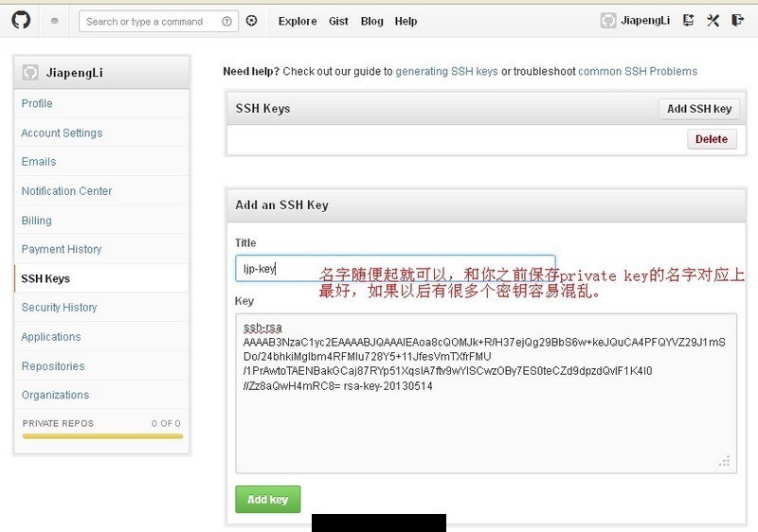The height and width of the screenshot is (532, 758).
Task: Select Billing in sidebar
Action: point(101,221)
